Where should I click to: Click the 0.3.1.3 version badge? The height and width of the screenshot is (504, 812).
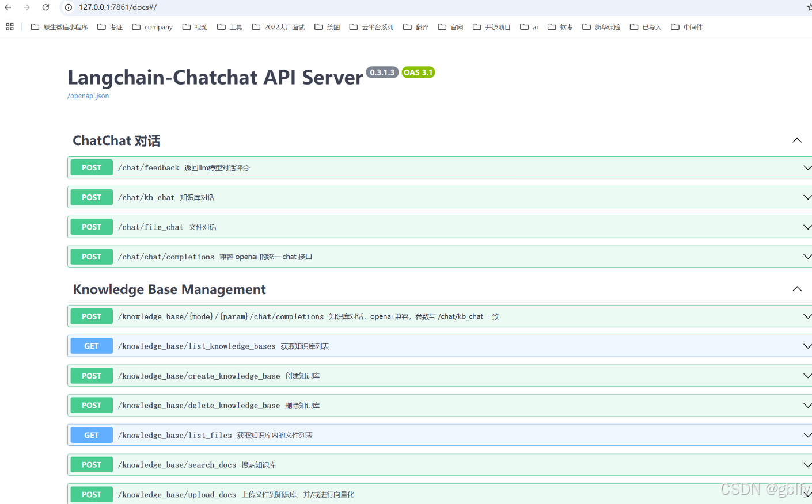382,72
